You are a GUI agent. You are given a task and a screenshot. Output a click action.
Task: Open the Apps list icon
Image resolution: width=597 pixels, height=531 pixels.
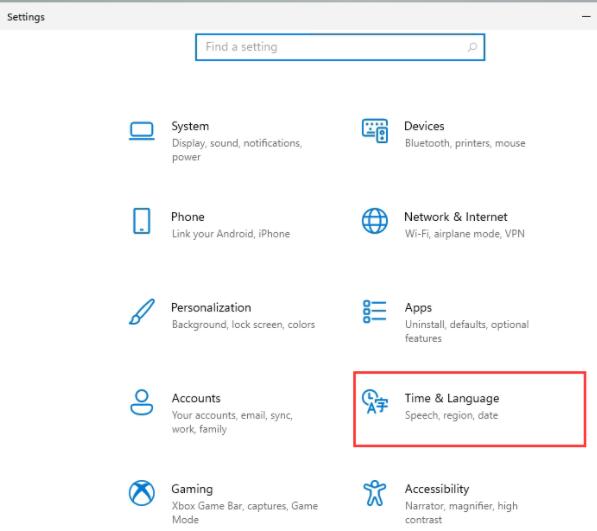tap(375, 312)
